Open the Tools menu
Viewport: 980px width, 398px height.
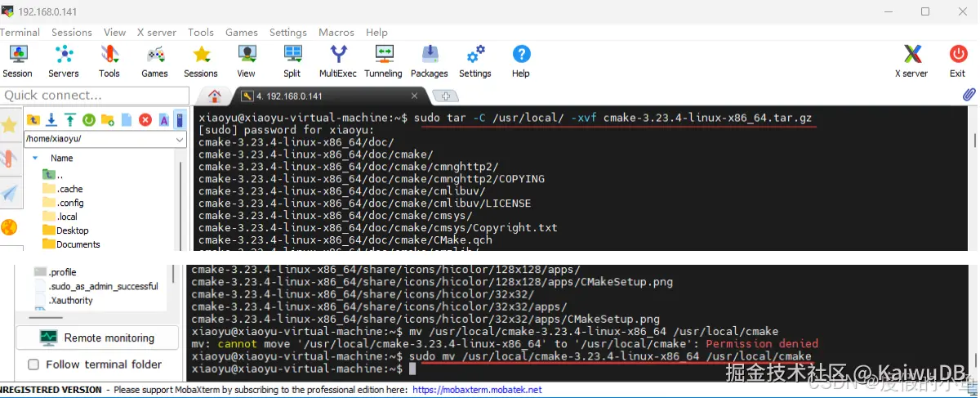click(201, 32)
